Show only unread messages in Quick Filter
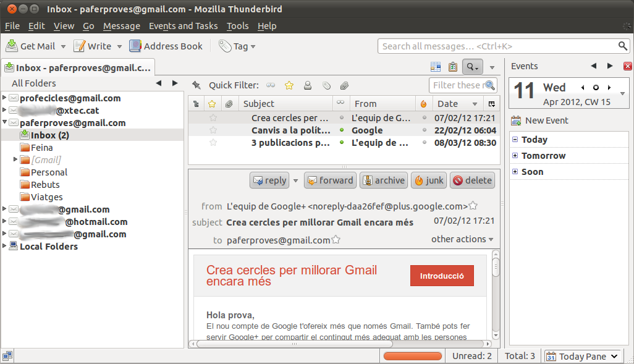The width and height of the screenshot is (634, 364). tap(271, 85)
